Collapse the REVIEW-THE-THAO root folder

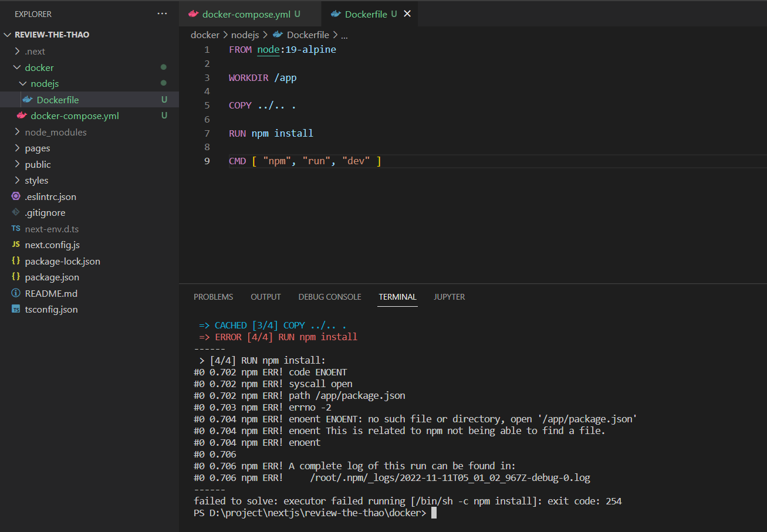coord(8,35)
